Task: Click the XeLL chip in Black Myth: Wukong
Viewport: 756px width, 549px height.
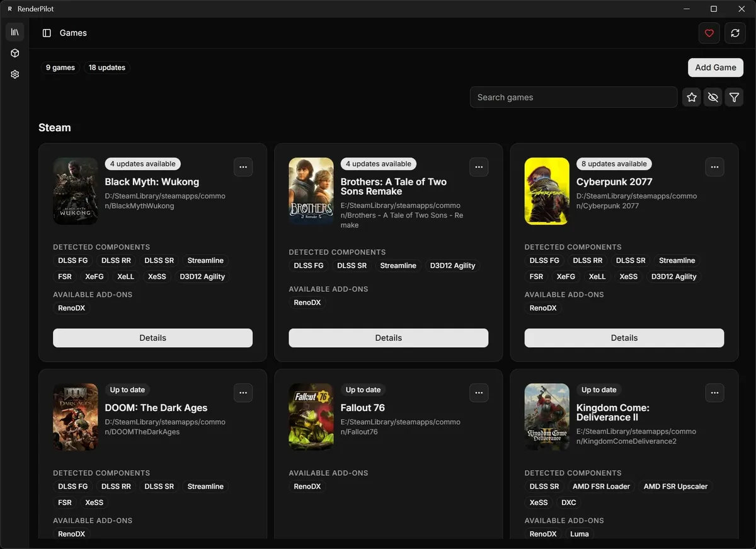Action: tap(126, 277)
